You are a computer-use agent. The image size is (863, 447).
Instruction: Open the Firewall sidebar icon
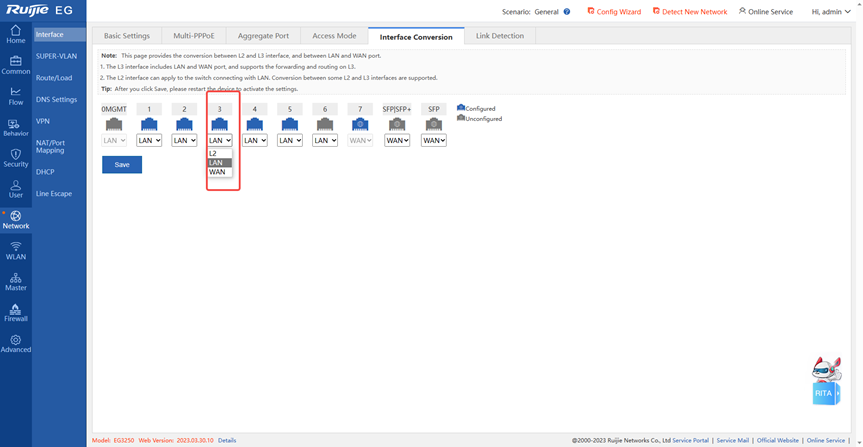15,312
